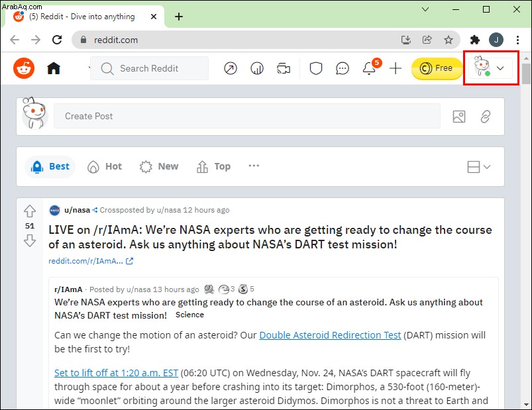
Task: Click the share page icon in address bar
Action: pyautogui.click(x=427, y=40)
